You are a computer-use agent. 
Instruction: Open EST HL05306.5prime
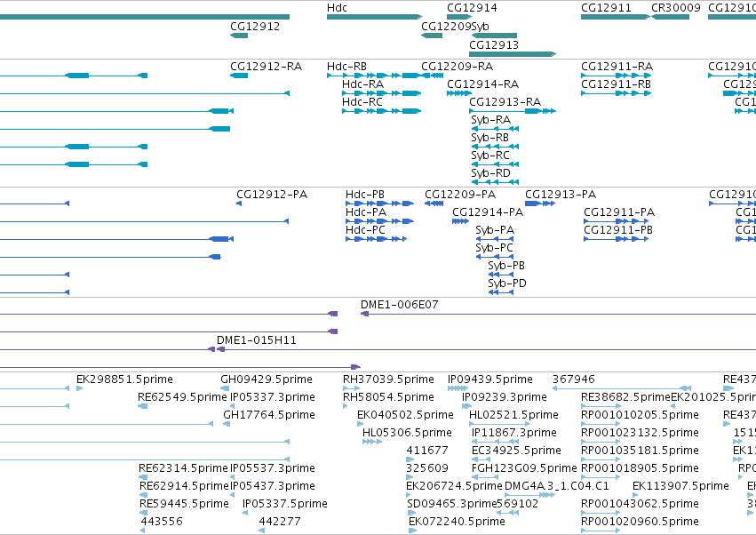[x=408, y=433]
